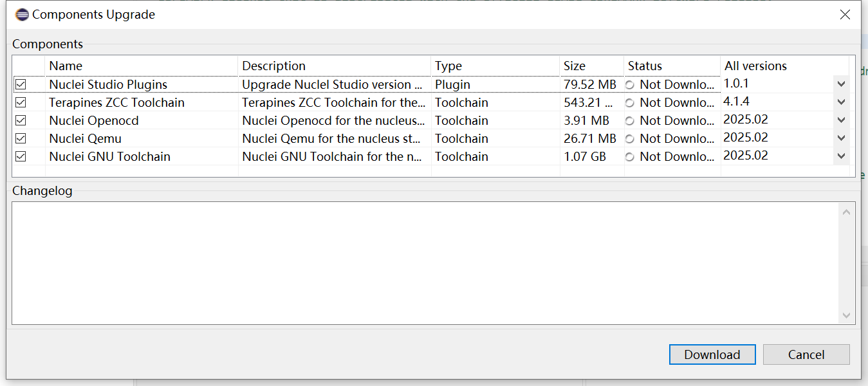Viewport: 868px width, 386px height.
Task: Close the Components Upgrade dialog
Action: tap(845, 15)
